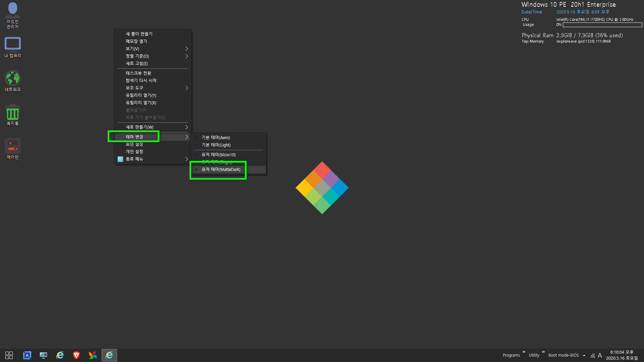Open the Start menu from the taskbar
Screen dimensions: 644x362
[9, 355]
